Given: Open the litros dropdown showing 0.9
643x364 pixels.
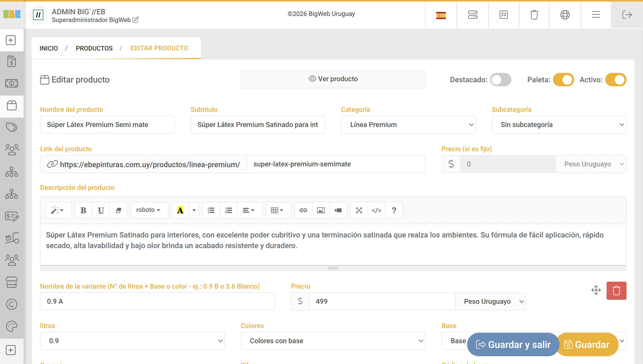Looking at the screenshot, I should pyautogui.click(x=132, y=341).
